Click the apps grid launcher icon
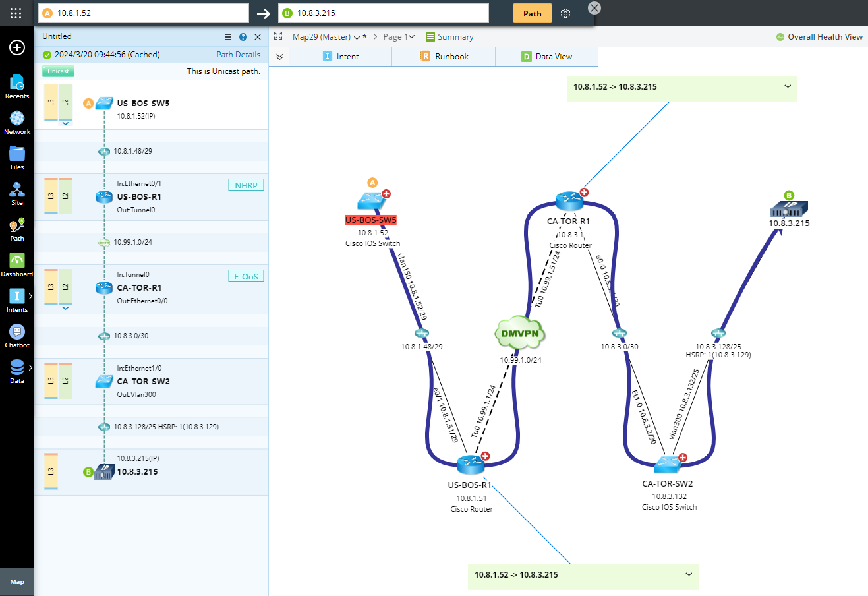The width and height of the screenshot is (868, 596). pos(16,13)
